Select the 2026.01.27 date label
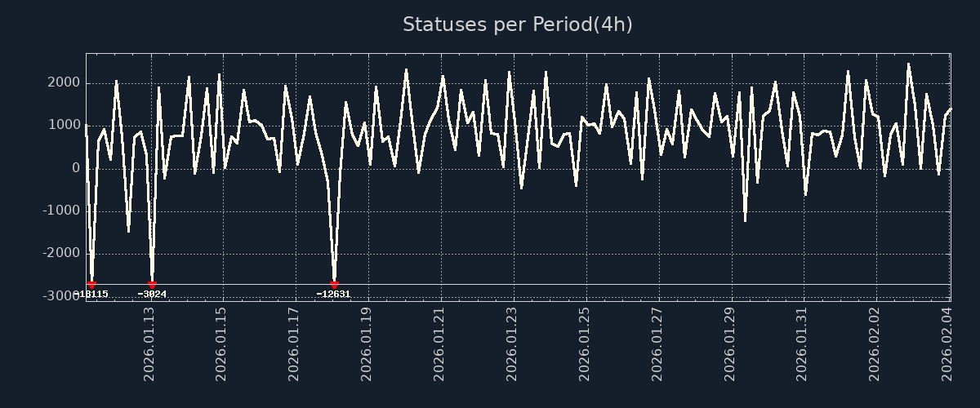The image size is (980, 408). [657, 344]
